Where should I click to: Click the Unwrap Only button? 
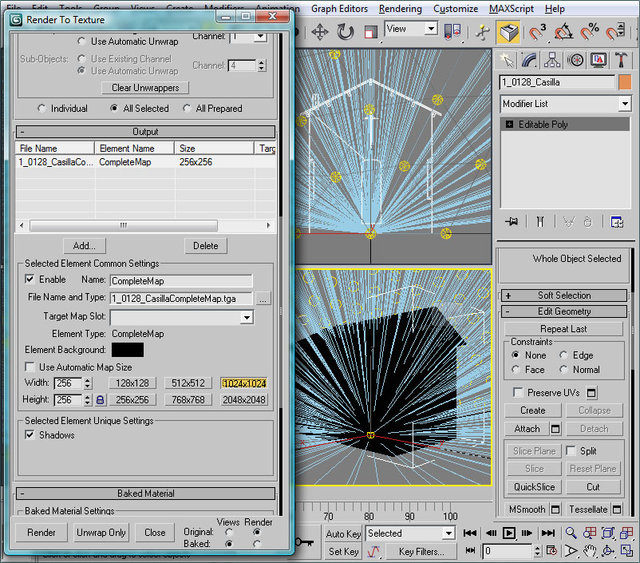[x=101, y=532]
